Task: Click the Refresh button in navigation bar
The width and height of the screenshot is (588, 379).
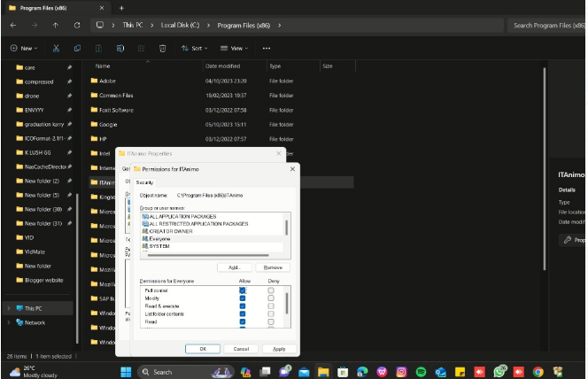Action: [77, 25]
